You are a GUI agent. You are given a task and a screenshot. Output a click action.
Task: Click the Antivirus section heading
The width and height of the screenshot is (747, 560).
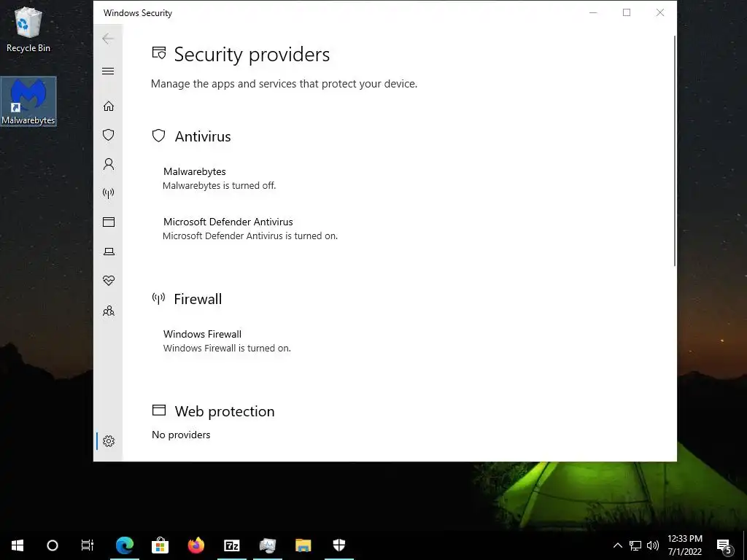[203, 136]
